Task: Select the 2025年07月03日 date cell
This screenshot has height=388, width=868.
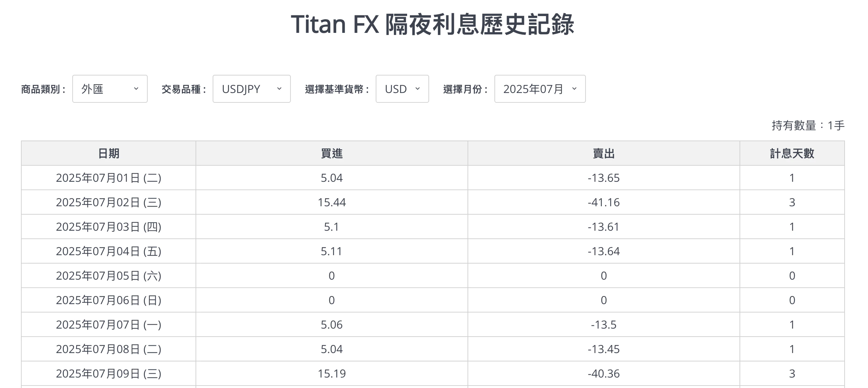Action: (109, 227)
